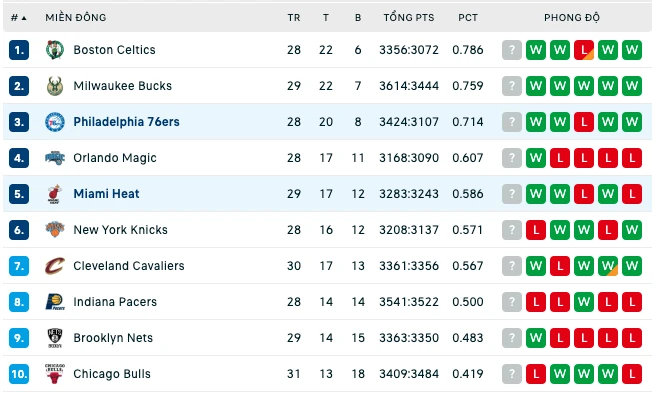
Task: Open the Indiana Pacers team link
Action: click(x=115, y=302)
